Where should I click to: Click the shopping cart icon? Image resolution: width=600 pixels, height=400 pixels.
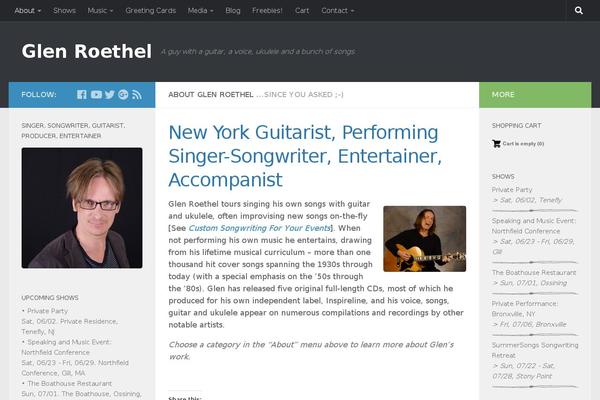(x=496, y=144)
